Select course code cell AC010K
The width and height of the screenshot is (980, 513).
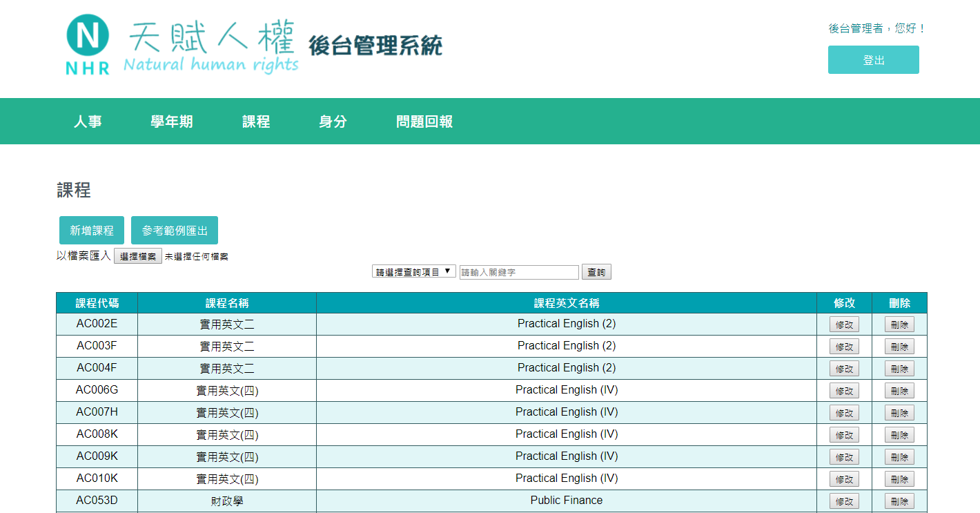pos(97,478)
